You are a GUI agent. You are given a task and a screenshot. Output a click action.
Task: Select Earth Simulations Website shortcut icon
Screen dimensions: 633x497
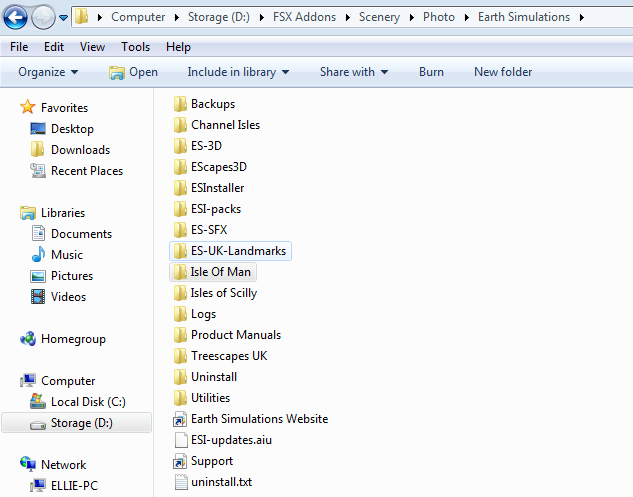point(180,419)
